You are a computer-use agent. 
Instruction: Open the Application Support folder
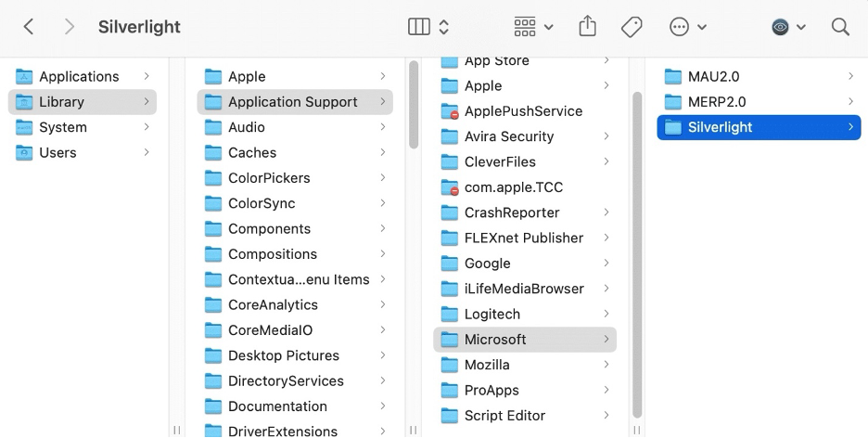click(295, 102)
